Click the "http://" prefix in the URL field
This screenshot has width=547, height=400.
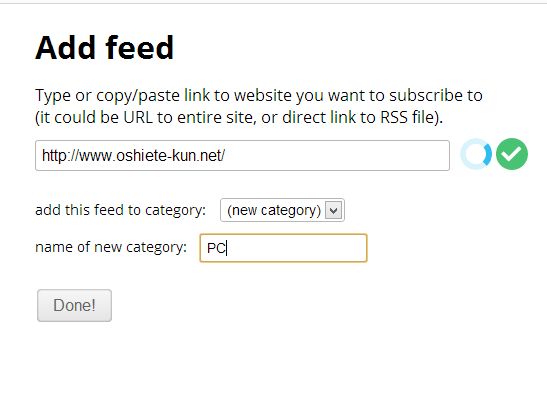click(x=60, y=156)
